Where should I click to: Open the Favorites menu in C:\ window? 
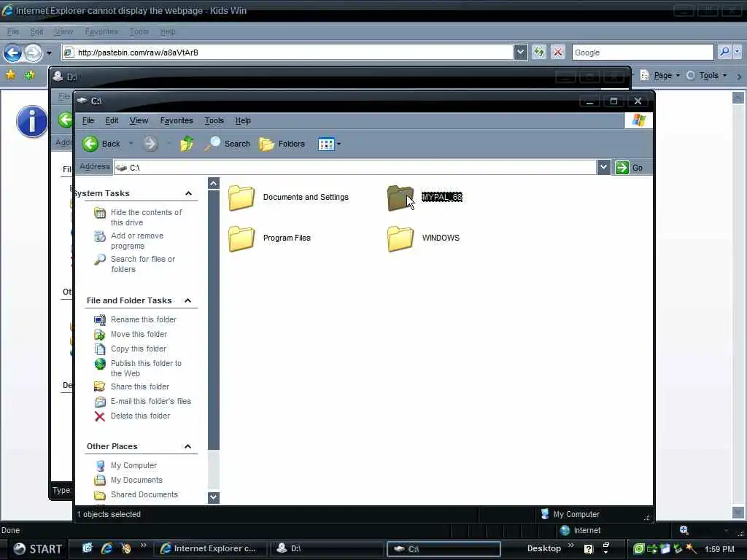(x=177, y=120)
